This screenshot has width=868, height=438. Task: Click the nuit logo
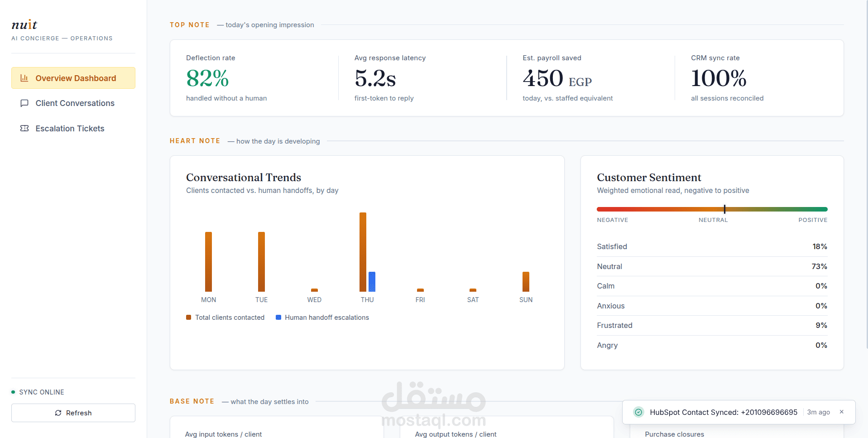[24, 24]
